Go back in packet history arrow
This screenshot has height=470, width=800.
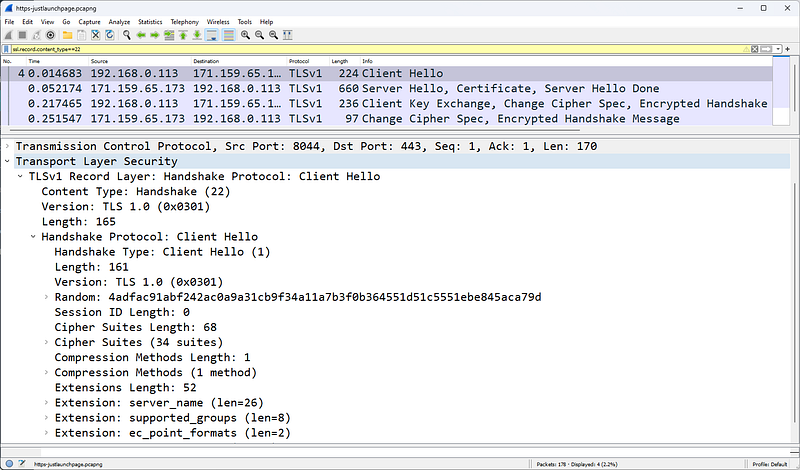pos(141,35)
